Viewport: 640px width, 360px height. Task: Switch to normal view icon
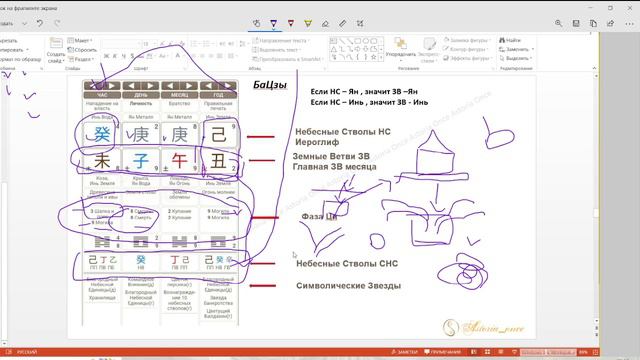coord(473,352)
